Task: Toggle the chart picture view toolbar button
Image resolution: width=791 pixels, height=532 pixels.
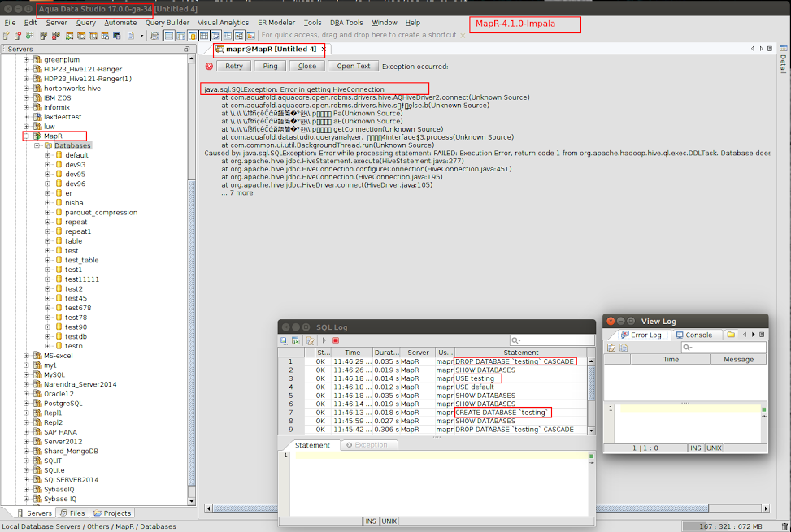Action: [x=216, y=36]
